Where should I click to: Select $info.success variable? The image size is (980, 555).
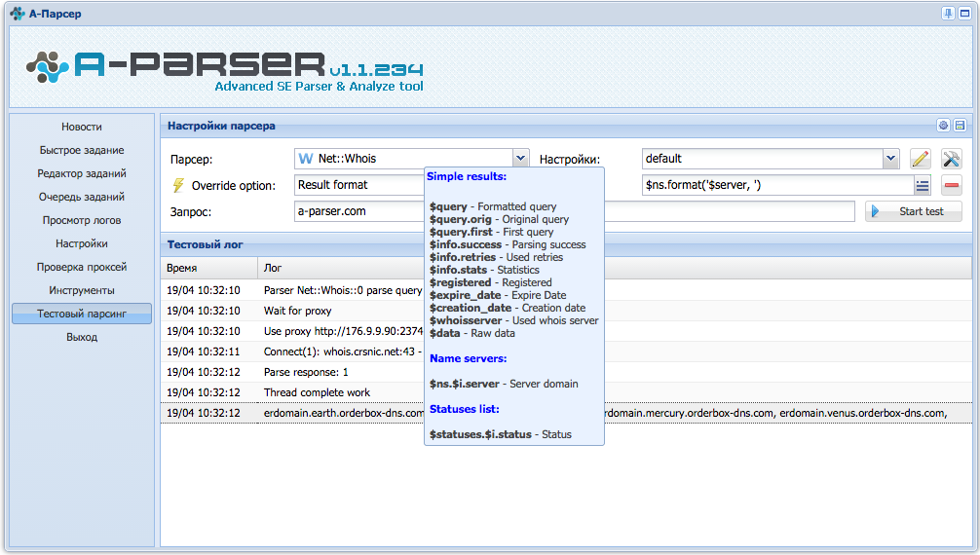click(x=465, y=244)
